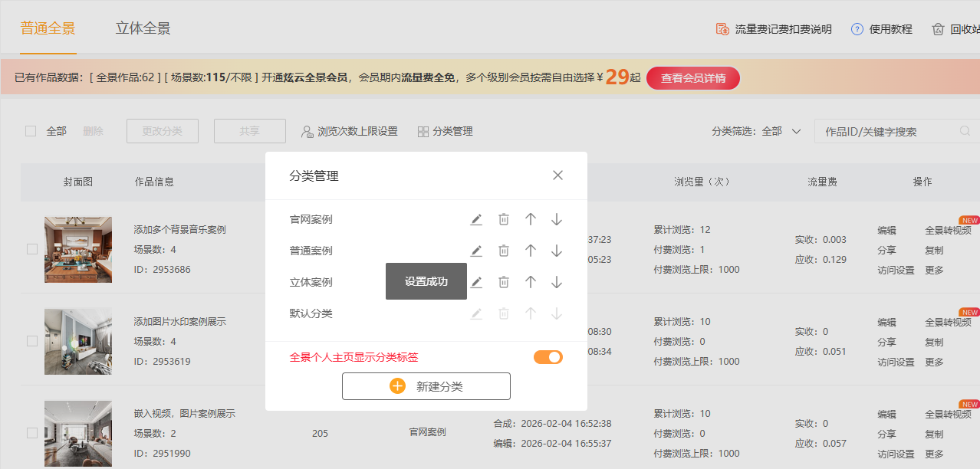Move 普通案例 category up with arrow
This screenshot has width=980, height=469.
(x=530, y=251)
